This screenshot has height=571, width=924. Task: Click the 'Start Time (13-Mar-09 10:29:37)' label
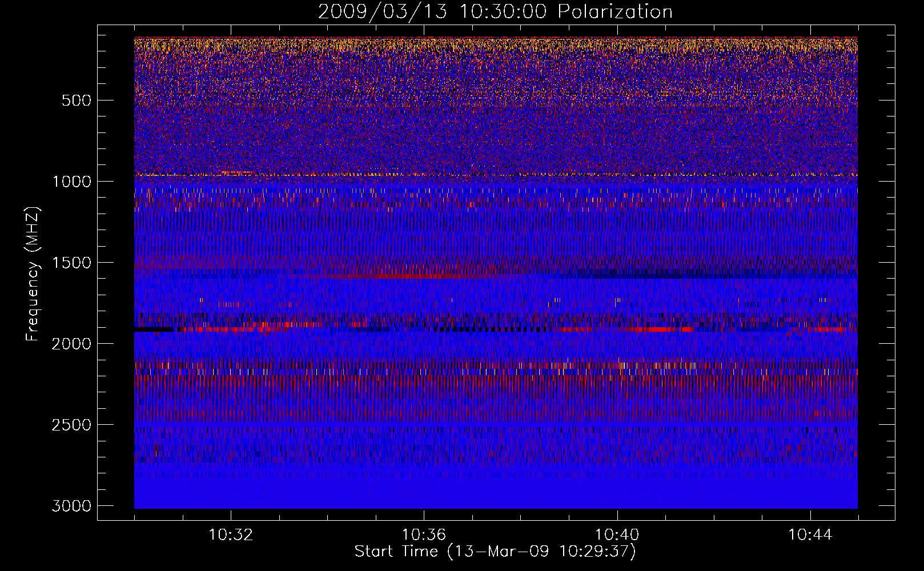[x=495, y=552]
